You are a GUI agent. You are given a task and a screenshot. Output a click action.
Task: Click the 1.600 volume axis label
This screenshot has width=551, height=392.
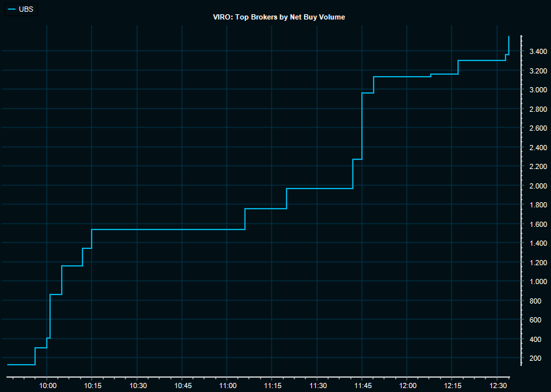[x=537, y=224]
